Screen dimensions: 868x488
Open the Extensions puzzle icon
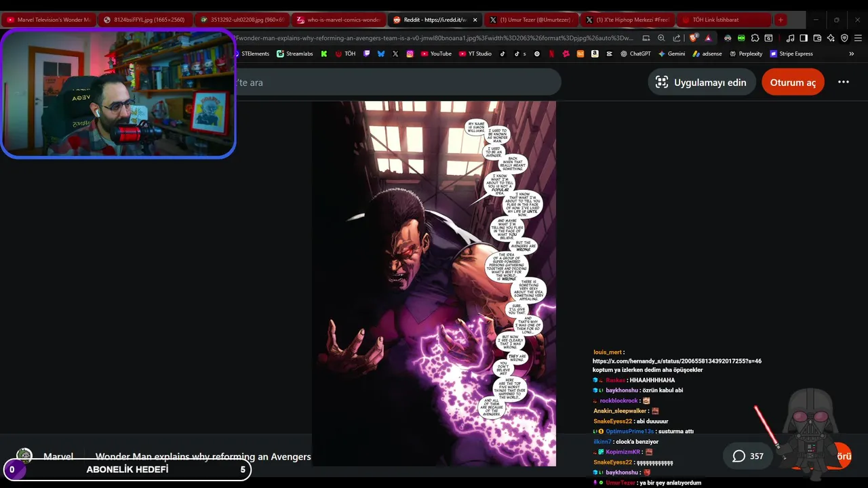(x=755, y=38)
